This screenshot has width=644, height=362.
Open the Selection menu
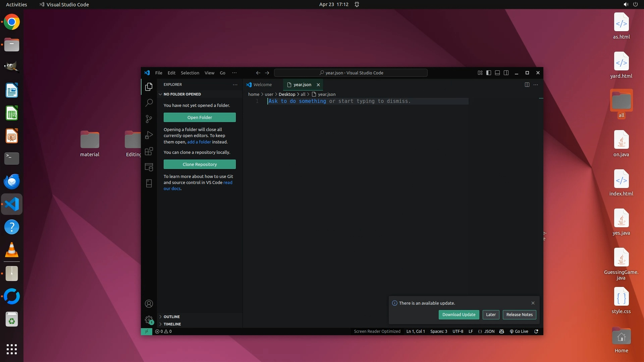190,73
